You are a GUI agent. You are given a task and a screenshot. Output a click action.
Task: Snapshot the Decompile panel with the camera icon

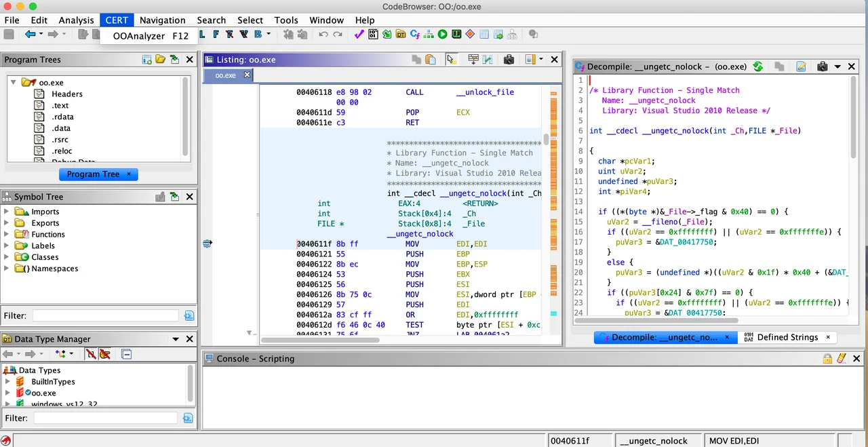tap(822, 66)
